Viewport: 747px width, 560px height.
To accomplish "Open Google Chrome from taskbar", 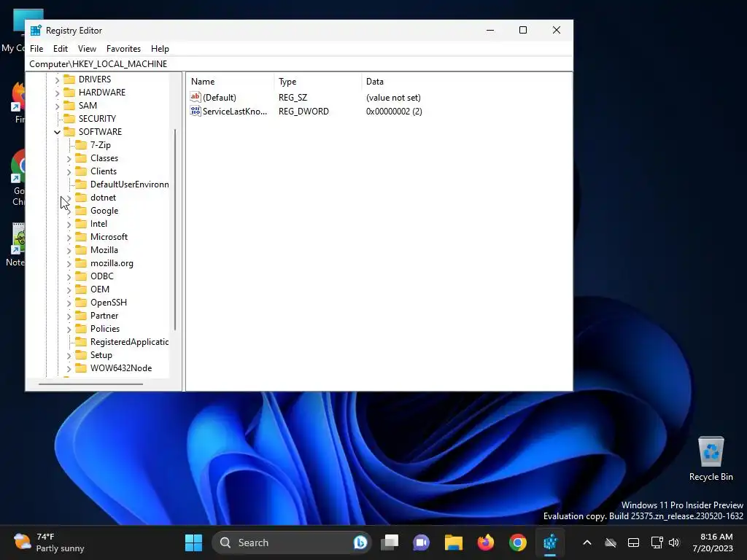I will [x=518, y=542].
